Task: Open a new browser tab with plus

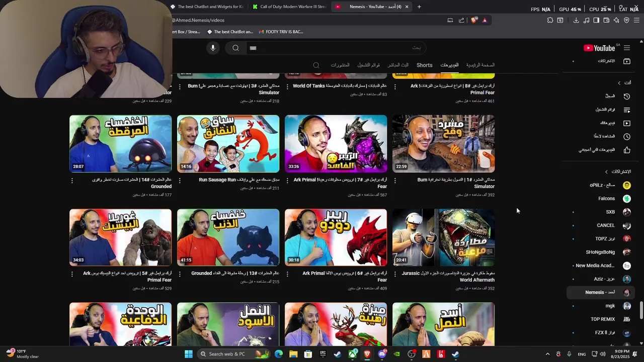Action: coord(419,7)
